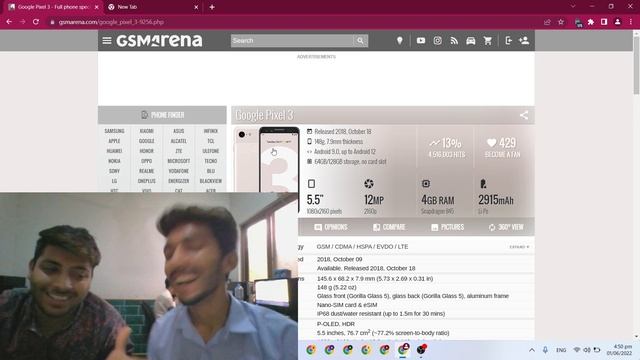Select the Honor brand link
This screenshot has height=360, width=640.
(147, 151)
